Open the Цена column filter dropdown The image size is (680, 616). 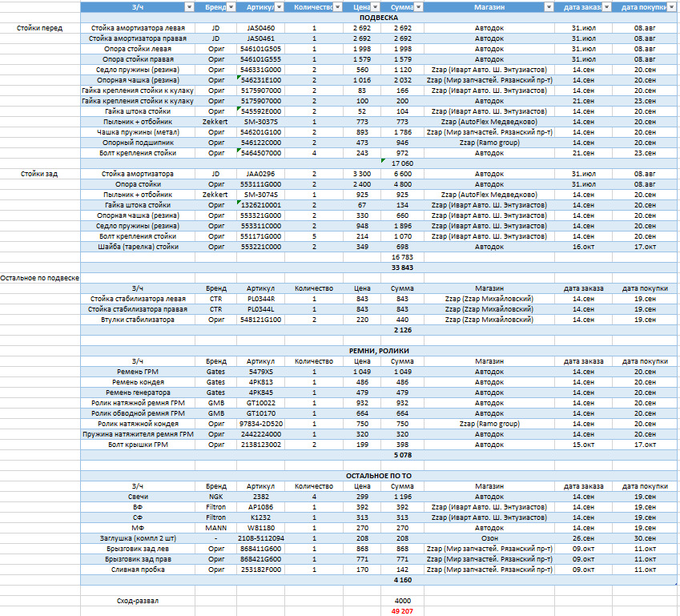(375, 7)
